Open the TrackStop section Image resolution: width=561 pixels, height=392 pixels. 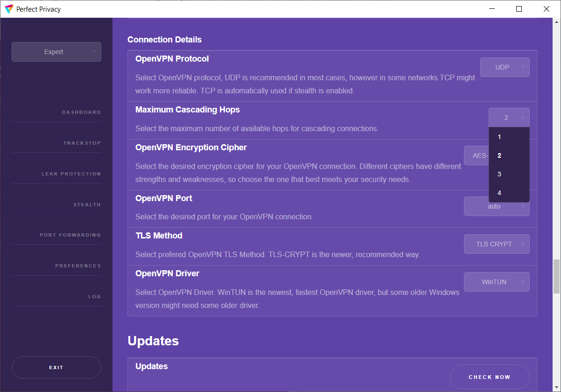[x=82, y=143]
